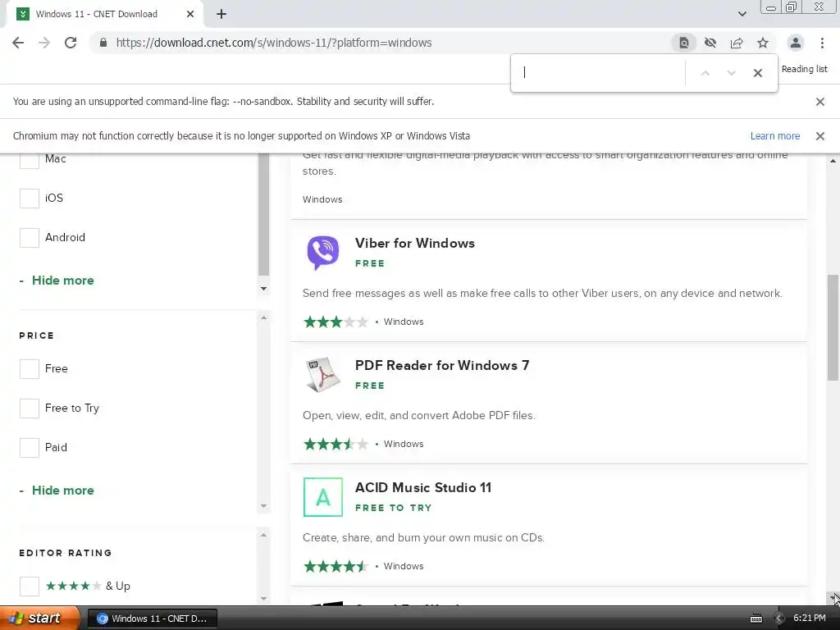Click FREE TO TRY label under ACID

393,508
